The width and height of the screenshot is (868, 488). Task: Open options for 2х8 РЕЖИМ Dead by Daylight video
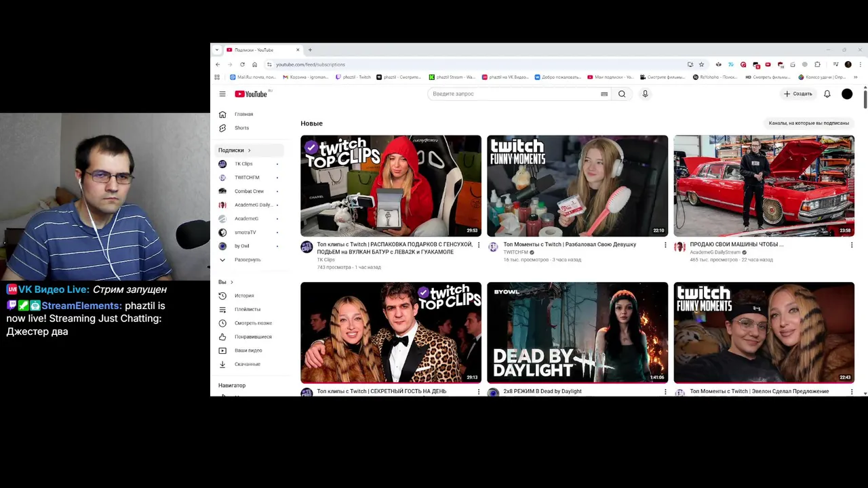click(x=665, y=391)
